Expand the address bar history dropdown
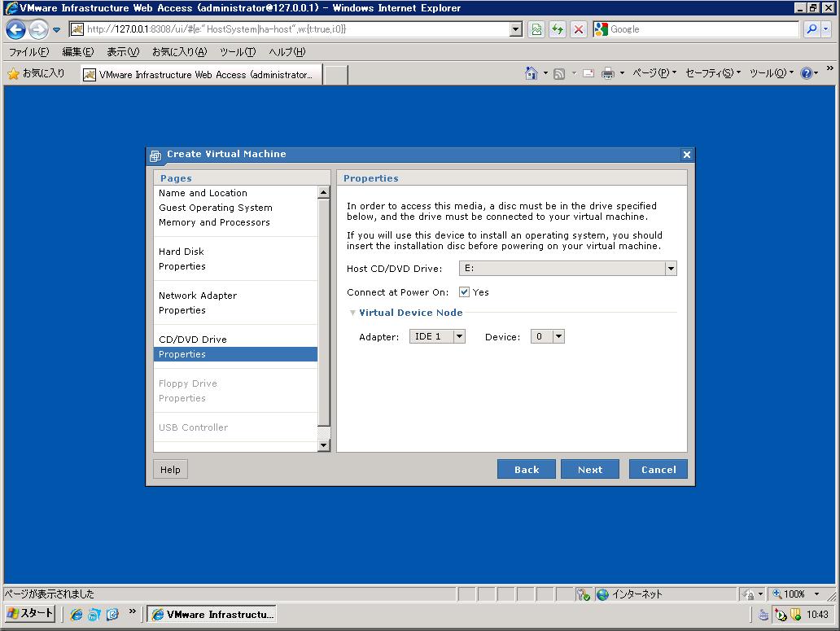Image resolution: width=840 pixels, height=631 pixels. pyautogui.click(x=515, y=29)
